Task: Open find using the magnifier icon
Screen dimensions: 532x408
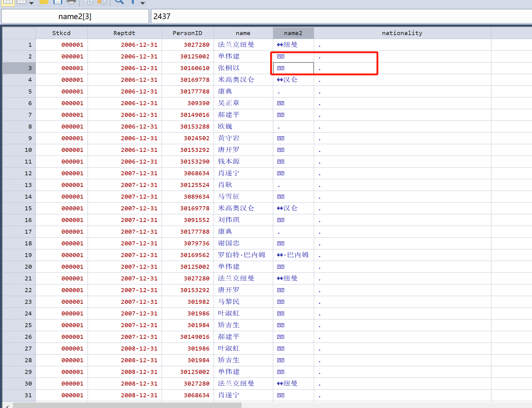Action: pyautogui.click(x=119, y=2)
